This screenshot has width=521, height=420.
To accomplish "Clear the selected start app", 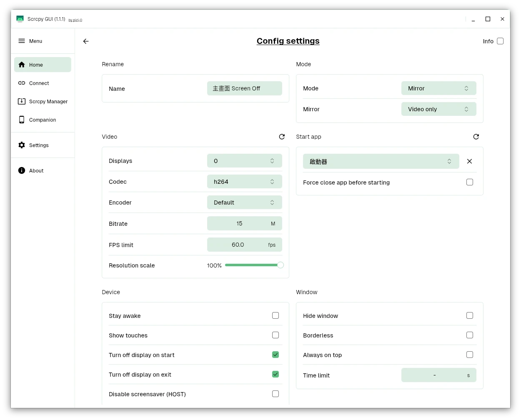I will click(469, 161).
